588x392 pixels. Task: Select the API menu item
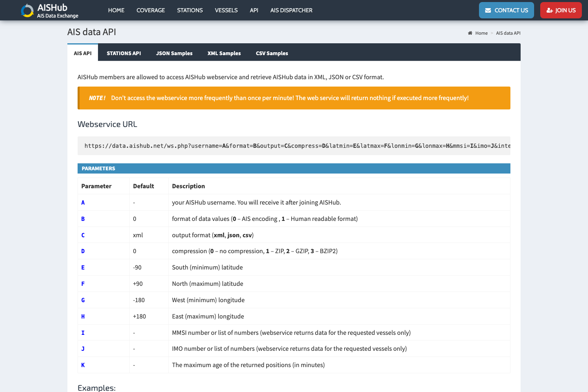[x=254, y=10]
